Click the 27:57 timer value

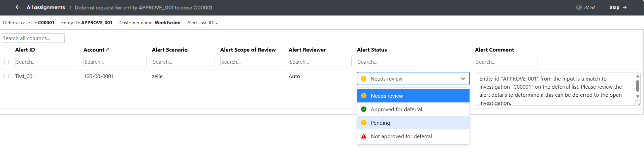pyautogui.click(x=589, y=7)
